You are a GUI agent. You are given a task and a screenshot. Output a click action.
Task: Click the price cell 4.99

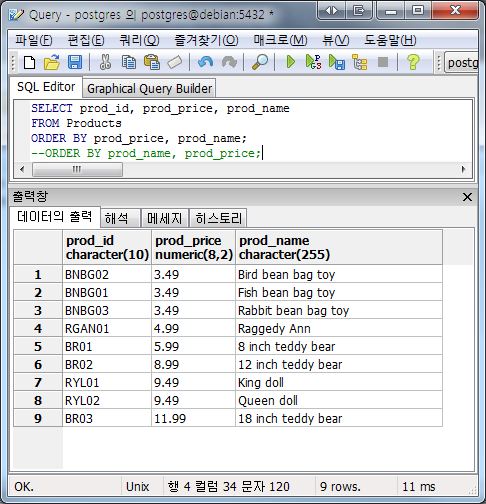click(194, 328)
